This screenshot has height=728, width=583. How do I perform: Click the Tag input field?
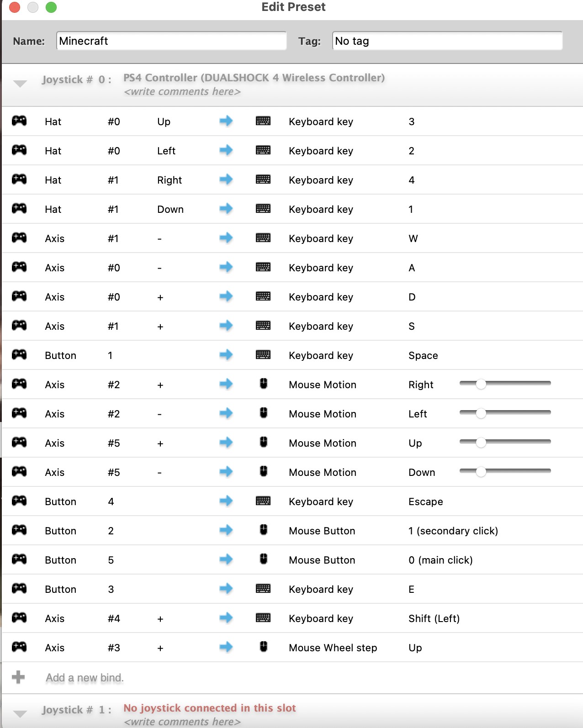pos(447,41)
